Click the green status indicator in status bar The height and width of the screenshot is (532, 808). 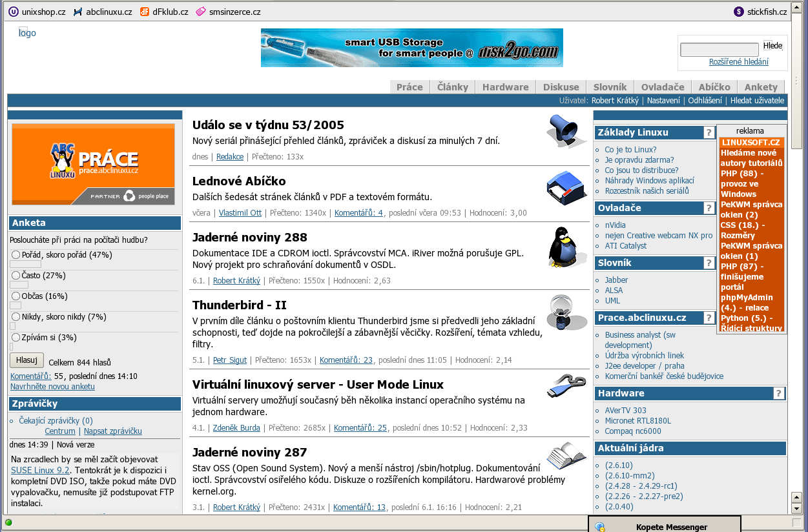pyautogui.click(x=8, y=522)
